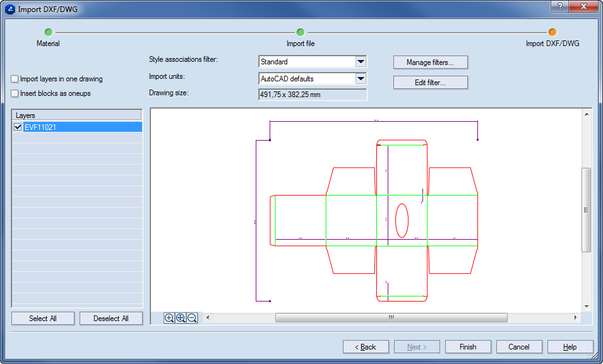Click the Layers column header
The image size is (603, 364).
pos(77,115)
